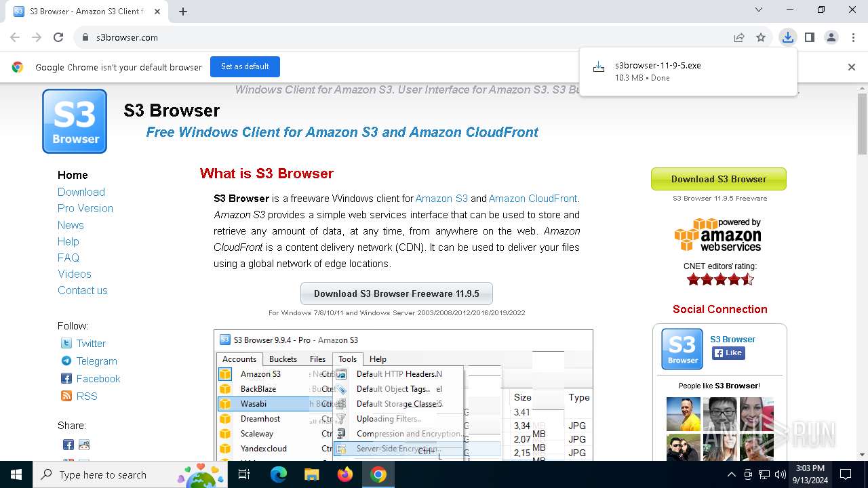Click the S3 Browser logo
Image resolution: width=868 pixels, height=488 pixels.
75,121
